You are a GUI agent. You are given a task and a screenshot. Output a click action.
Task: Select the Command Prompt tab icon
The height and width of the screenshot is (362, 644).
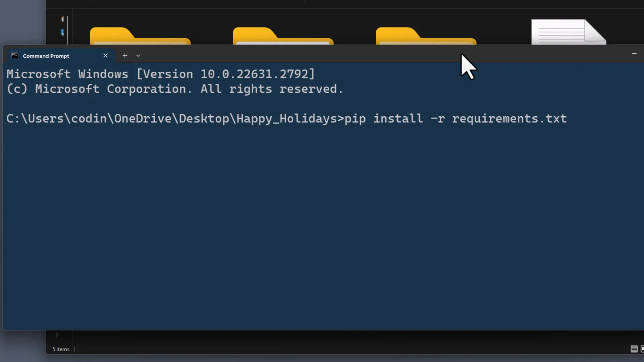click(14, 56)
